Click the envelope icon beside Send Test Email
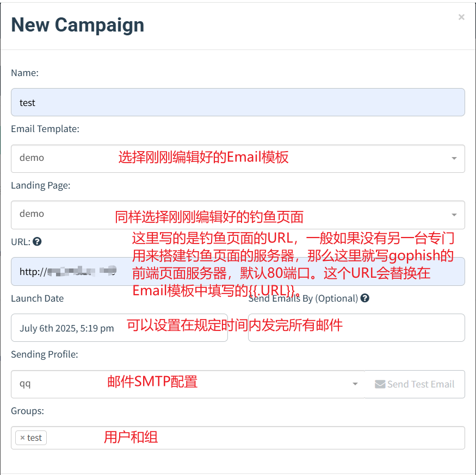This screenshot has height=475, width=476. 380,384
